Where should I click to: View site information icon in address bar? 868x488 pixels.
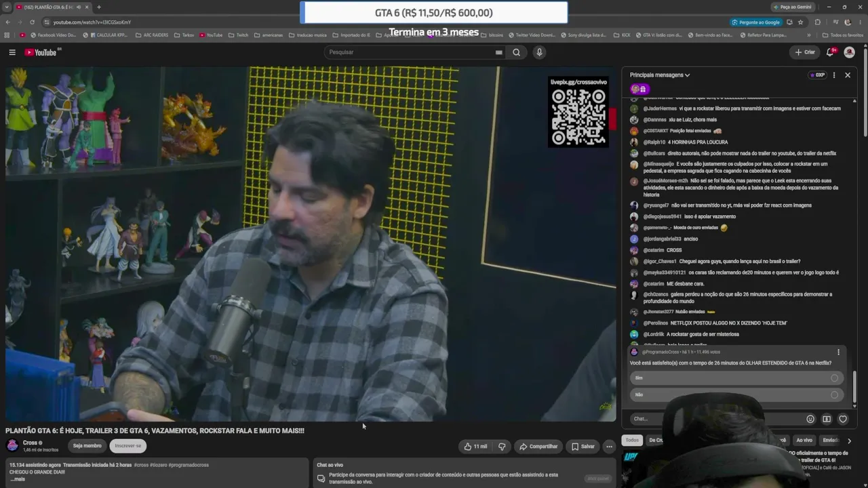point(47,22)
